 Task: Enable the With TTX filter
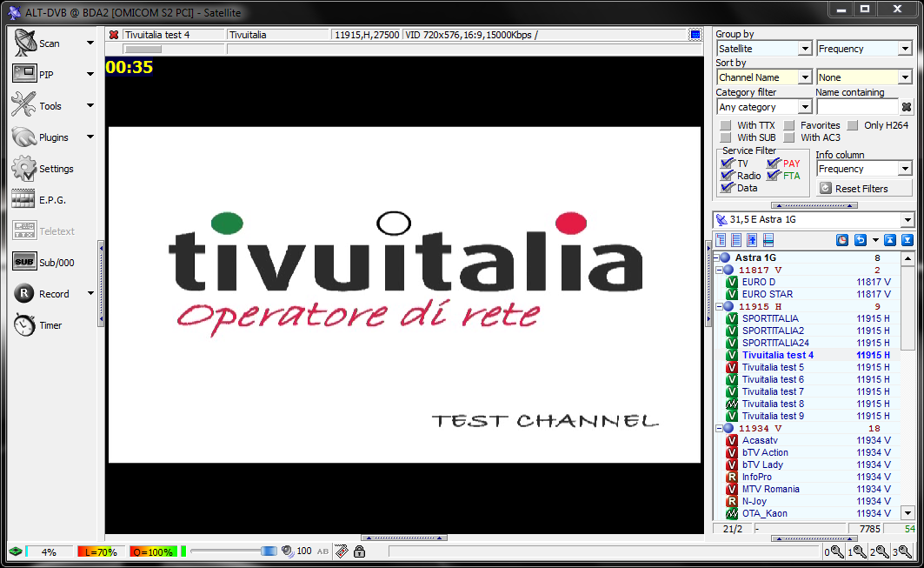(727, 124)
